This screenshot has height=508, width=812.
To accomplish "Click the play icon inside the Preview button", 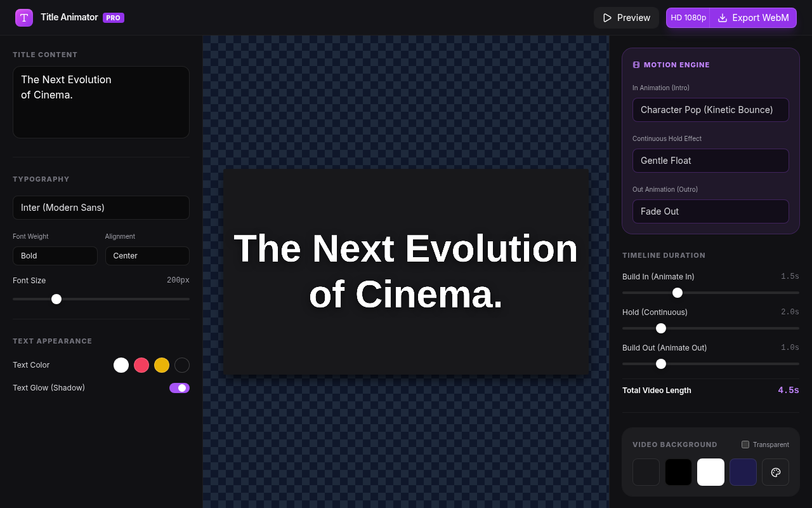I will [x=607, y=18].
